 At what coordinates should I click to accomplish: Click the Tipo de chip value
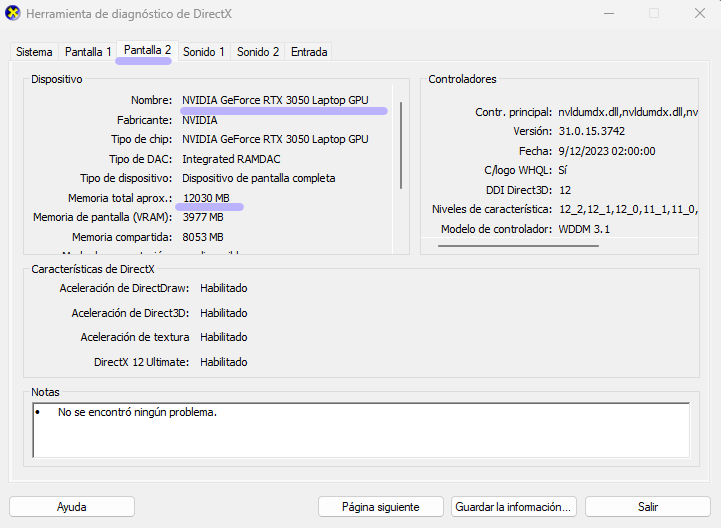pos(275,139)
